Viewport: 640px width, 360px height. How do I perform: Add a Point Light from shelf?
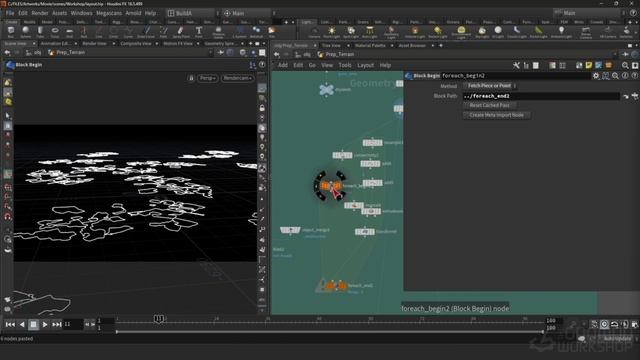[331, 32]
